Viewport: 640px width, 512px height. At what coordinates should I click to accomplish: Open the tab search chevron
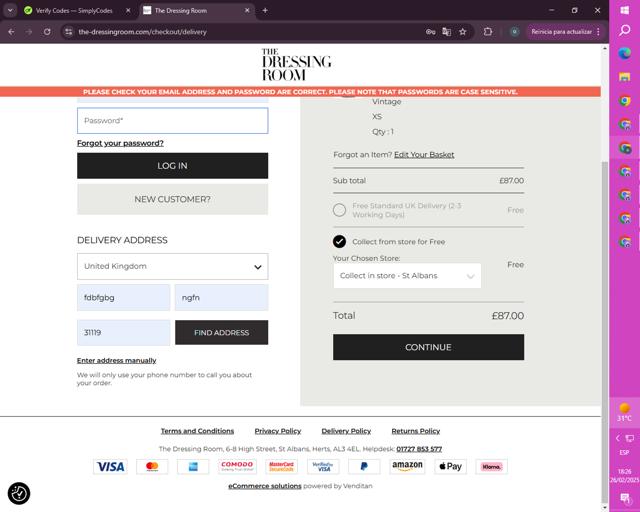pos(10,11)
